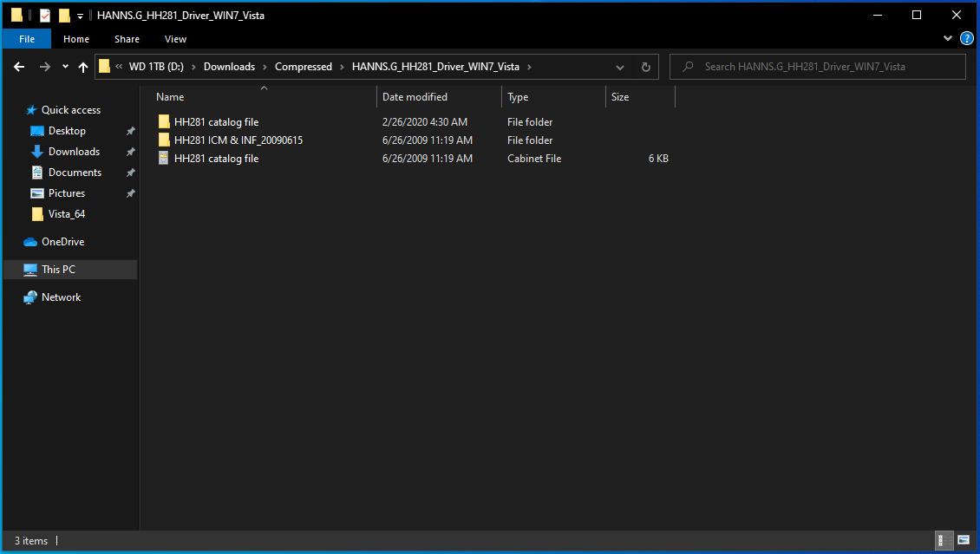Screen dimensions: 980x554
Task: Select the HH281 catalog file cabinet file
Action: click(216, 158)
